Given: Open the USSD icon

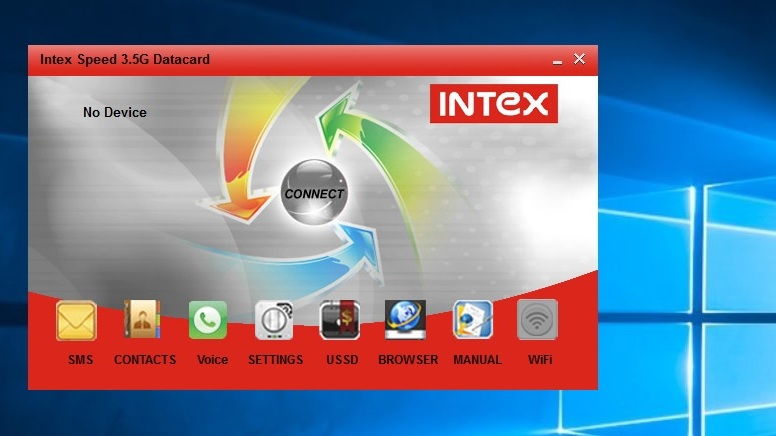Looking at the screenshot, I should [340, 320].
